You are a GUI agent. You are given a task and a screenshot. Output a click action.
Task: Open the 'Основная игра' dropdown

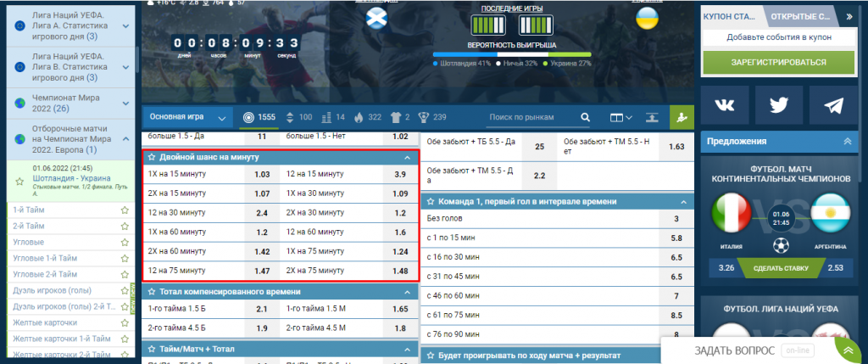(x=188, y=117)
